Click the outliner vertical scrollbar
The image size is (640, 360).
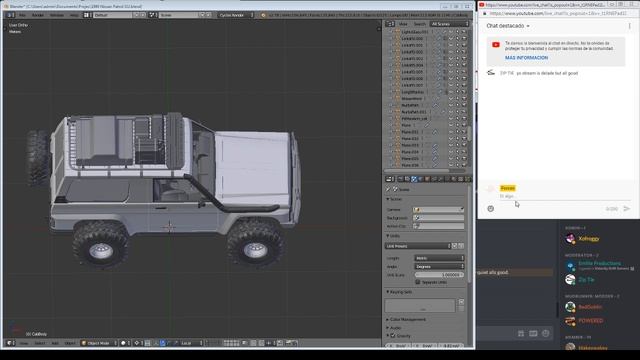469,133
